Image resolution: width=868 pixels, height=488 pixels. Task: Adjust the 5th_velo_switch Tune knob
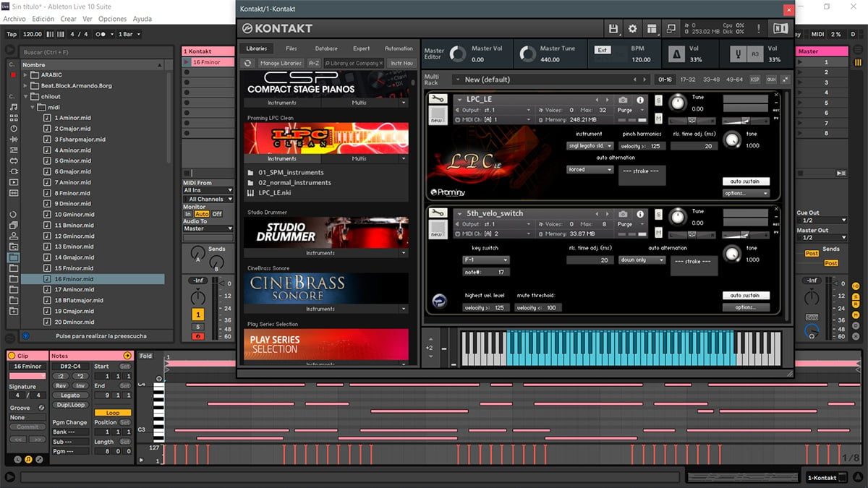click(x=678, y=216)
